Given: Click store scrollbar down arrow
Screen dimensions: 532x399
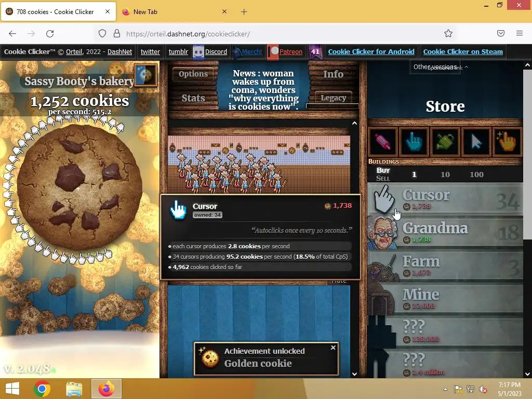Looking at the screenshot, I should [527, 374].
